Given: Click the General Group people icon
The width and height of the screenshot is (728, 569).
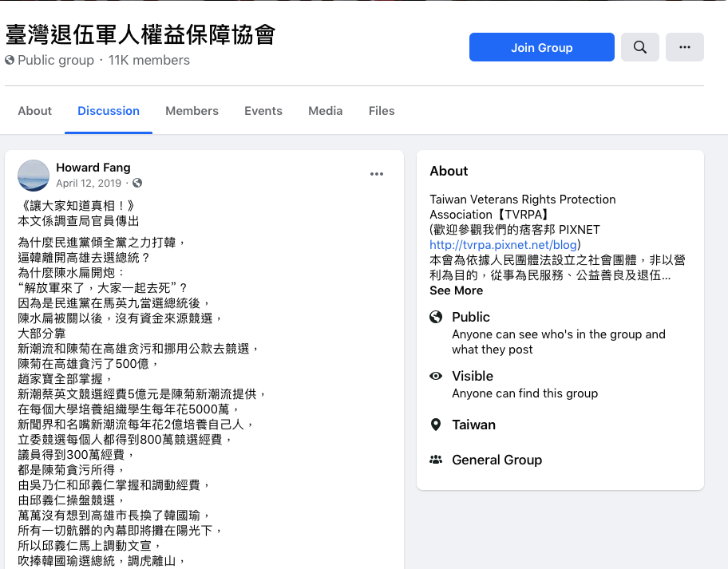Looking at the screenshot, I should coord(436,460).
